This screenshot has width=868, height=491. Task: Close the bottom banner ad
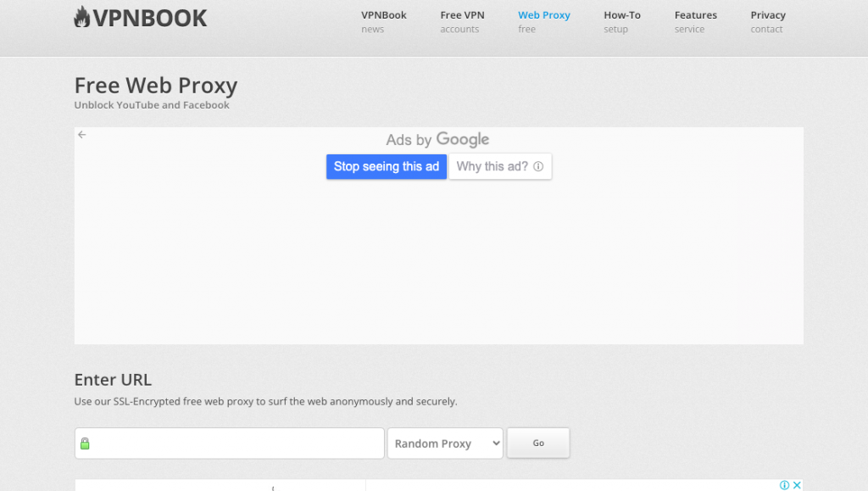(x=797, y=485)
